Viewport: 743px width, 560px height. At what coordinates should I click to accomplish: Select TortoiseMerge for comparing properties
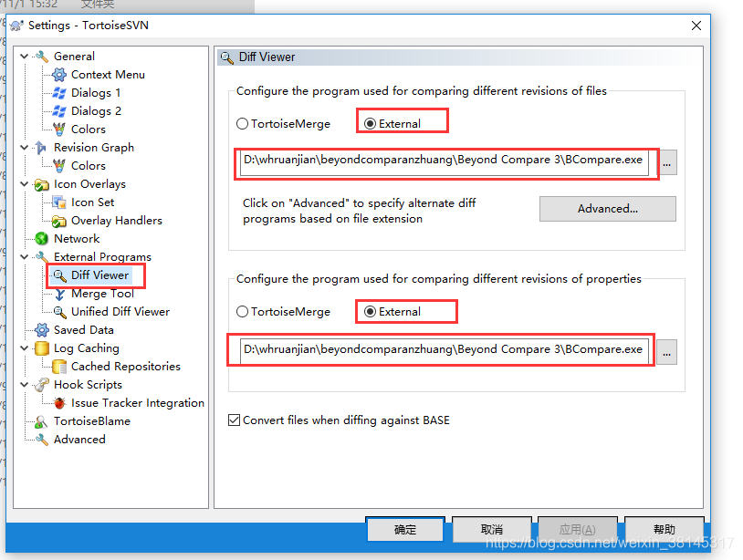[x=283, y=312]
